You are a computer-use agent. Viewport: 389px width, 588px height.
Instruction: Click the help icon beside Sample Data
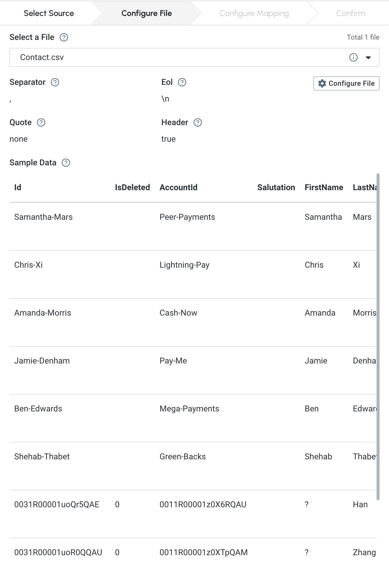[66, 163]
